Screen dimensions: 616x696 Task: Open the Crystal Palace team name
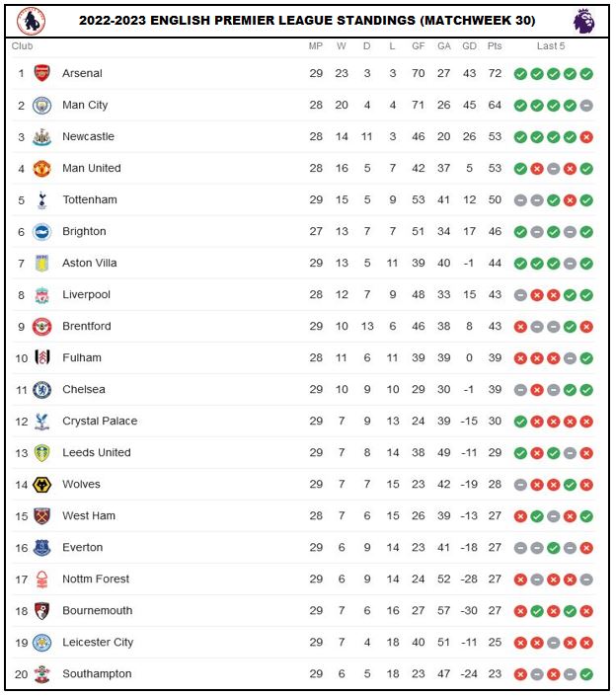pos(100,421)
